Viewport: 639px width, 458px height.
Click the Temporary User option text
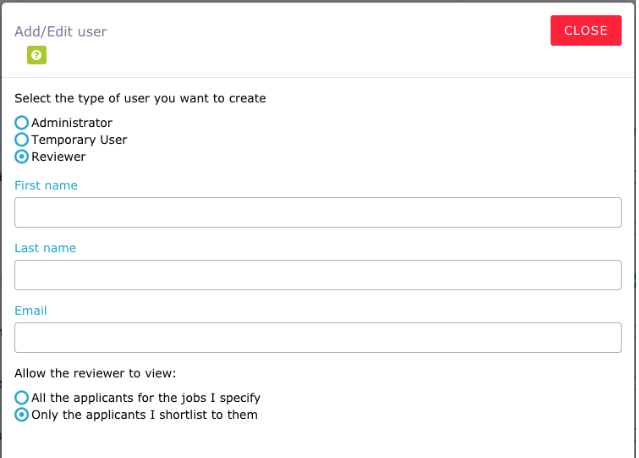(x=79, y=140)
